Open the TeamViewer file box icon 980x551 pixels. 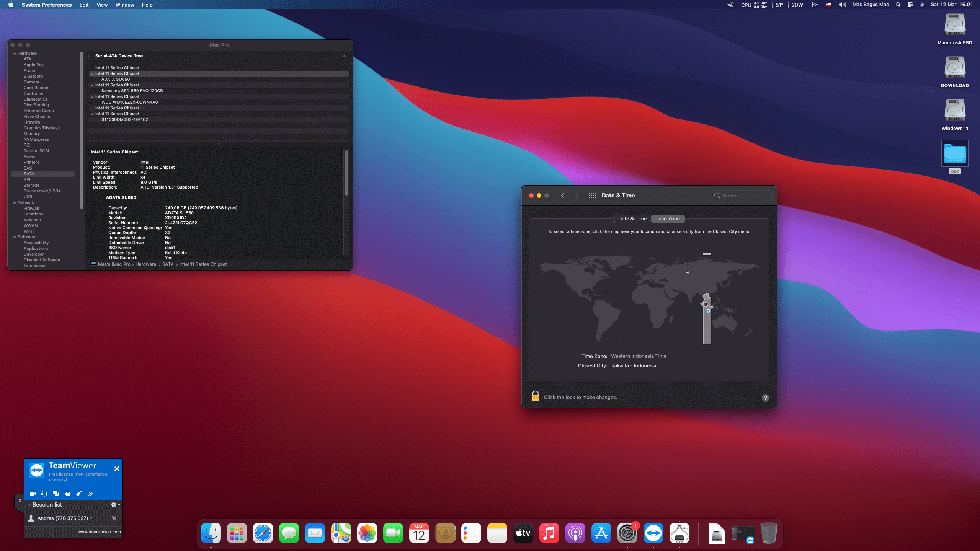(x=67, y=494)
